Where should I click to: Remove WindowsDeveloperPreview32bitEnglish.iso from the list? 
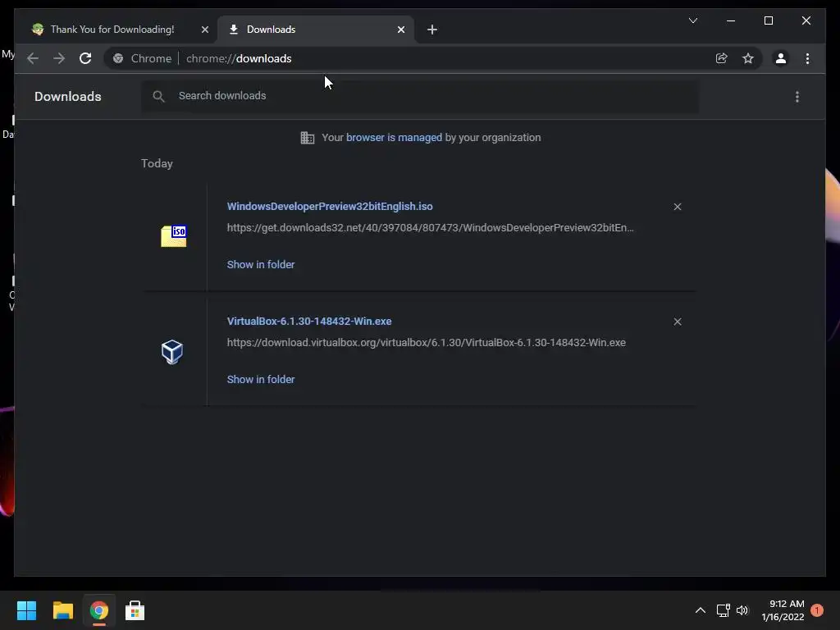677,207
